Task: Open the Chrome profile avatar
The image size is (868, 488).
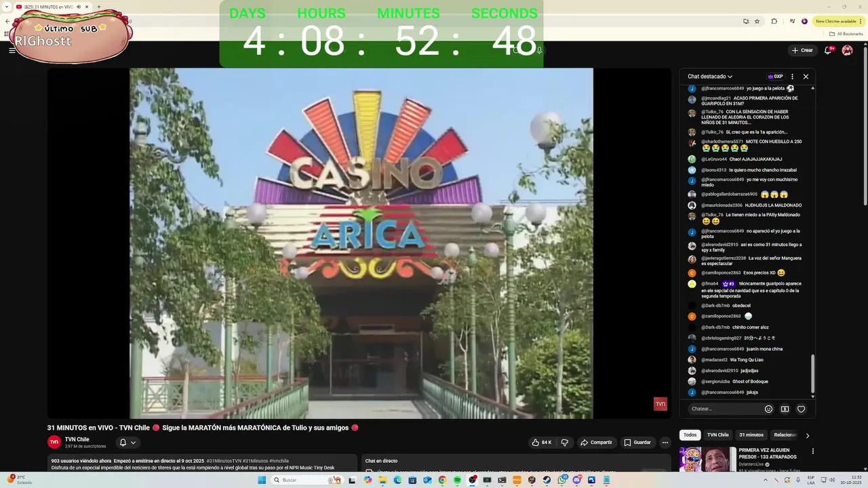Action: pos(805,21)
